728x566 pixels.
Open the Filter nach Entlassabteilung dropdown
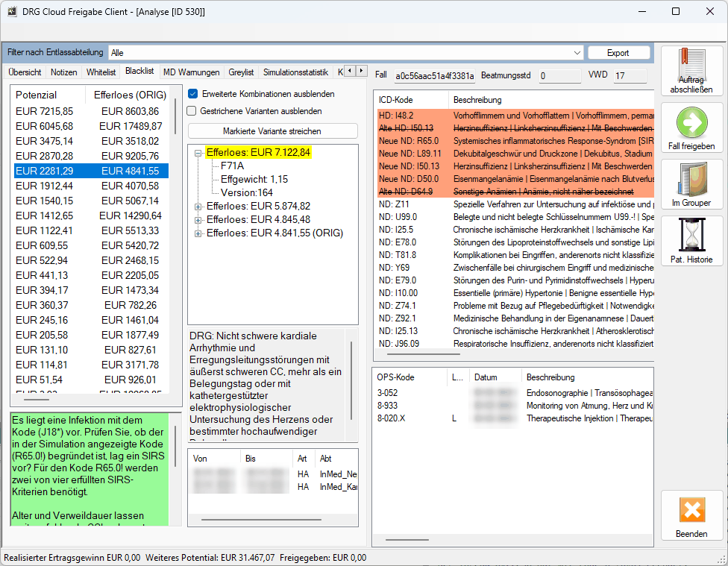(577, 53)
